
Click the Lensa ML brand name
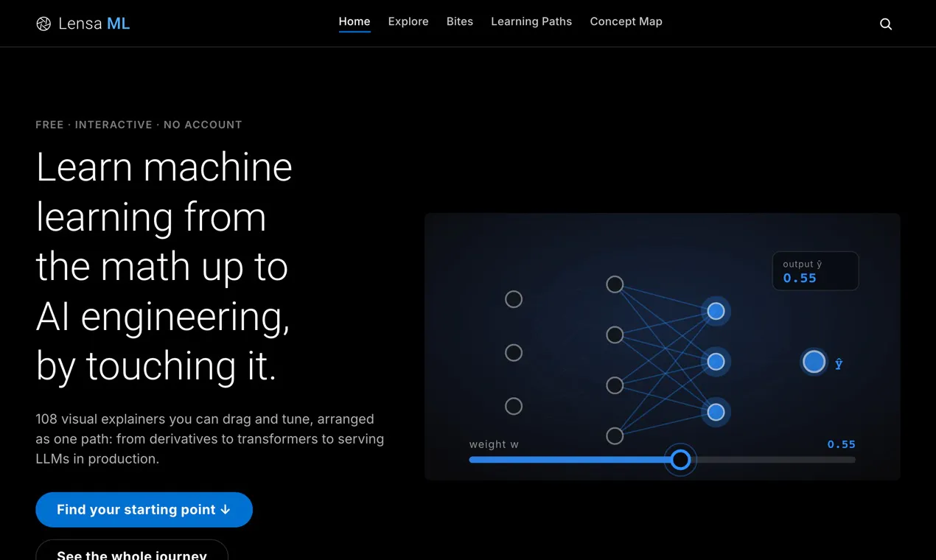94,24
